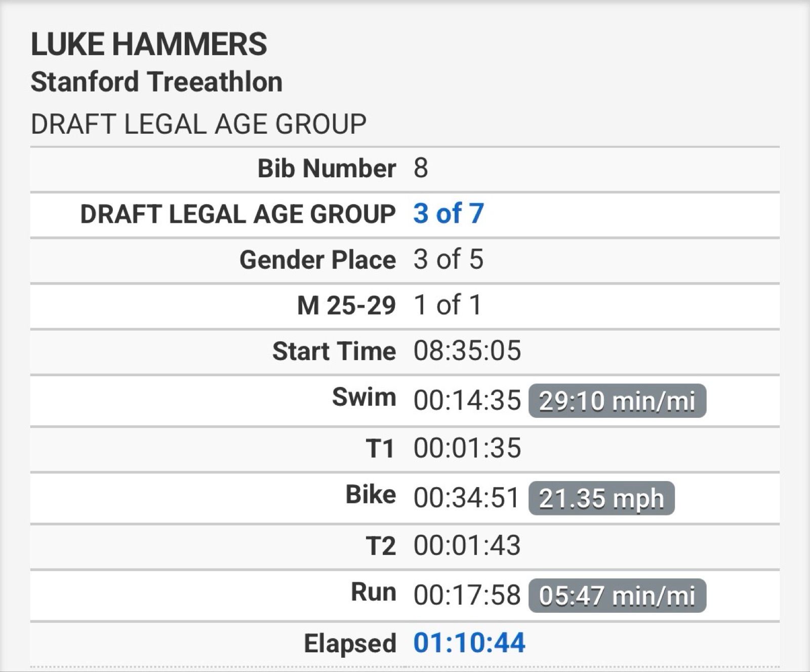Image resolution: width=810 pixels, height=672 pixels.
Task: Click the T1 time 00:01:35
Action: (x=467, y=448)
